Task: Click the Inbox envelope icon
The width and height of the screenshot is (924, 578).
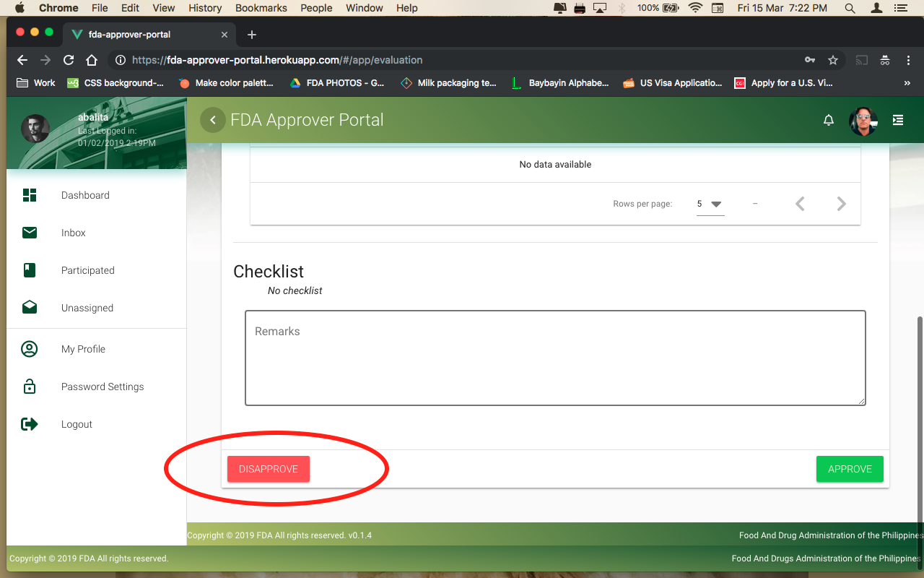Action: point(30,233)
